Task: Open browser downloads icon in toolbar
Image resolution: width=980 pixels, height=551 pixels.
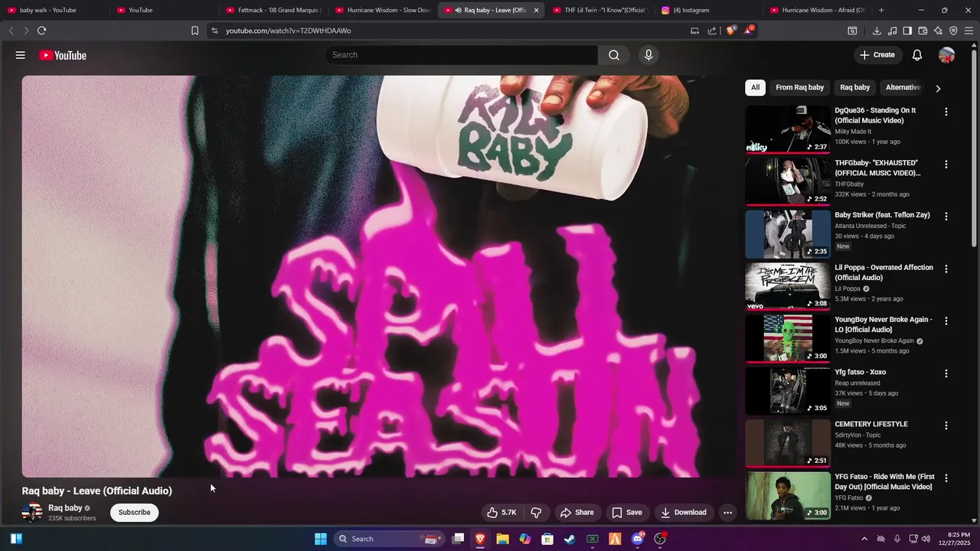Action: [877, 31]
